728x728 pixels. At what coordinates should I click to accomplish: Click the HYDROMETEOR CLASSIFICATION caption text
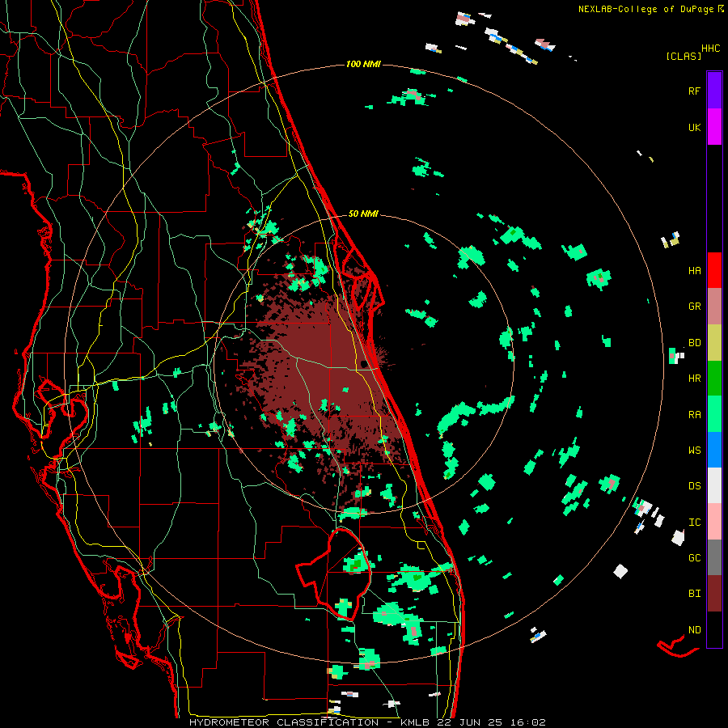pos(284,722)
